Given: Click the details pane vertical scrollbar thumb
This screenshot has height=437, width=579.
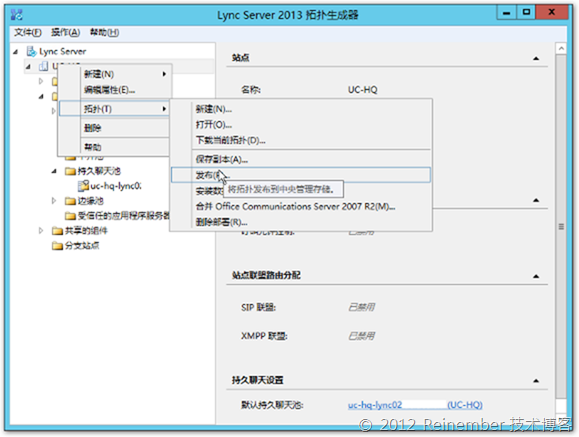Looking at the screenshot, I should [561, 227].
